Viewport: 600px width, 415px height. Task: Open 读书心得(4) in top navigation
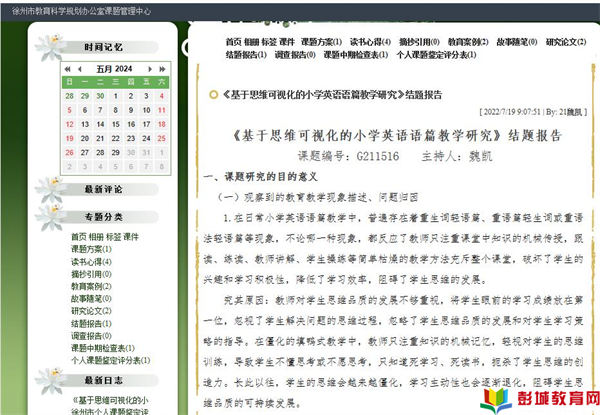click(x=370, y=42)
